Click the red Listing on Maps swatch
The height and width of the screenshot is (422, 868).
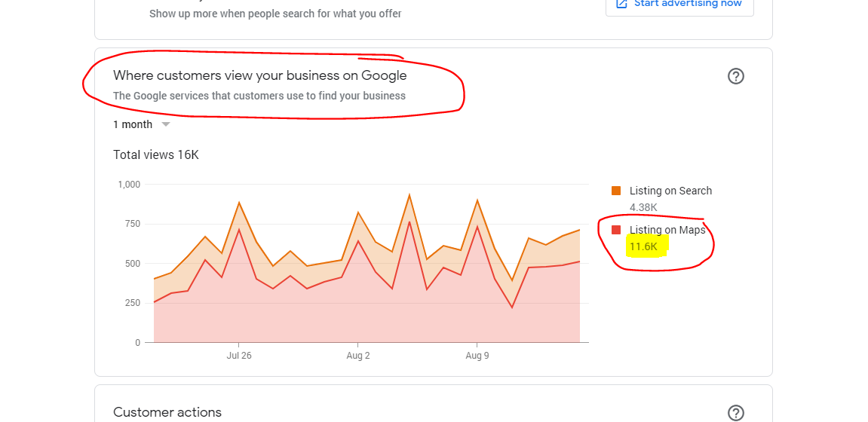pyautogui.click(x=616, y=230)
